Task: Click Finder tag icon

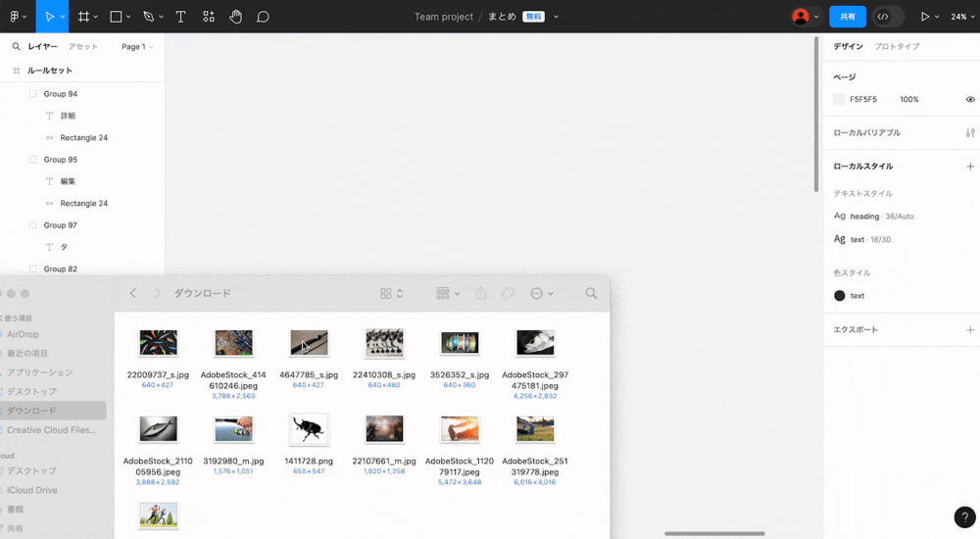Action: click(508, 293)
